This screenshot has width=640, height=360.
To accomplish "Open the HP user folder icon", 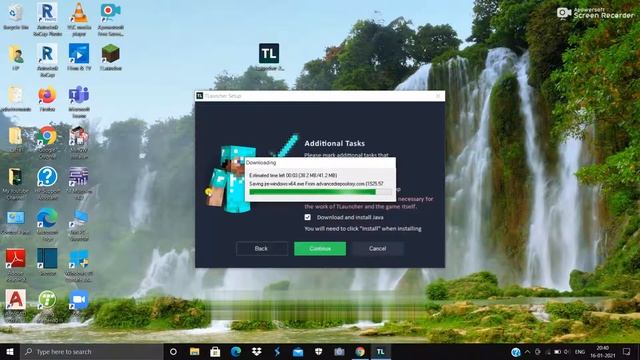I will (x=16, y=58).
